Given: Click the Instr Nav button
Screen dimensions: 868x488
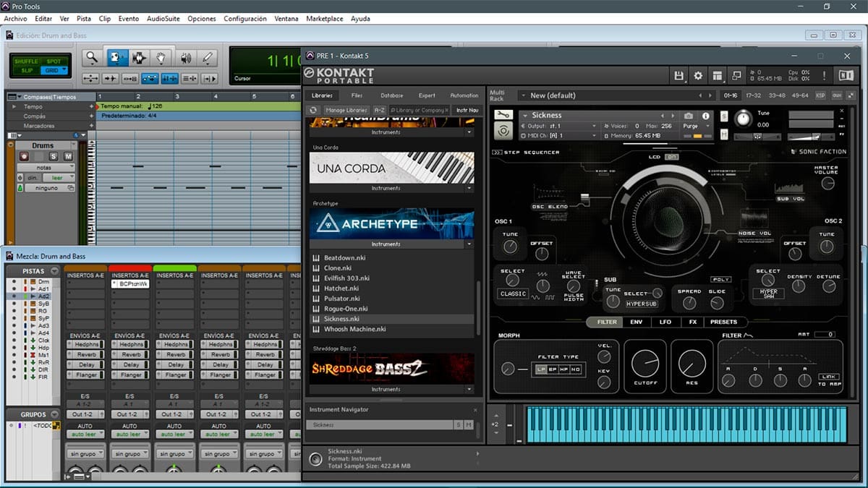Looking at the screenshot, I should pyautogui.click(x=467, y=110).
